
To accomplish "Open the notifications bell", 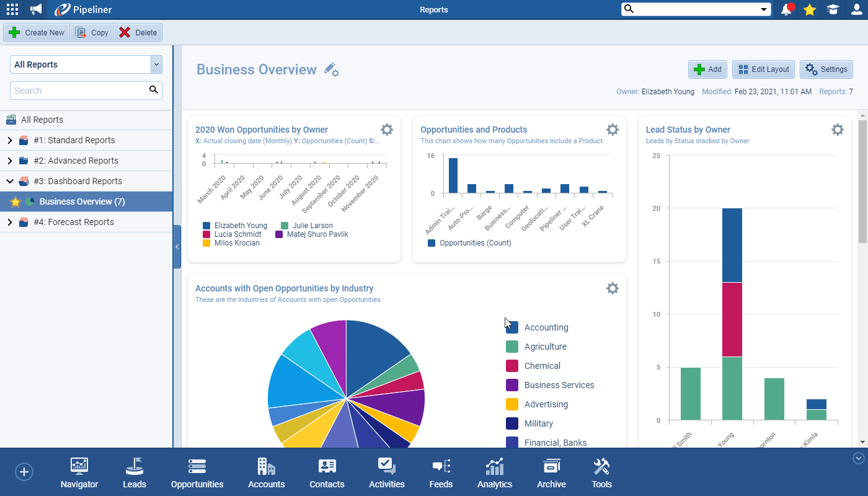I will tap(787, 9).
